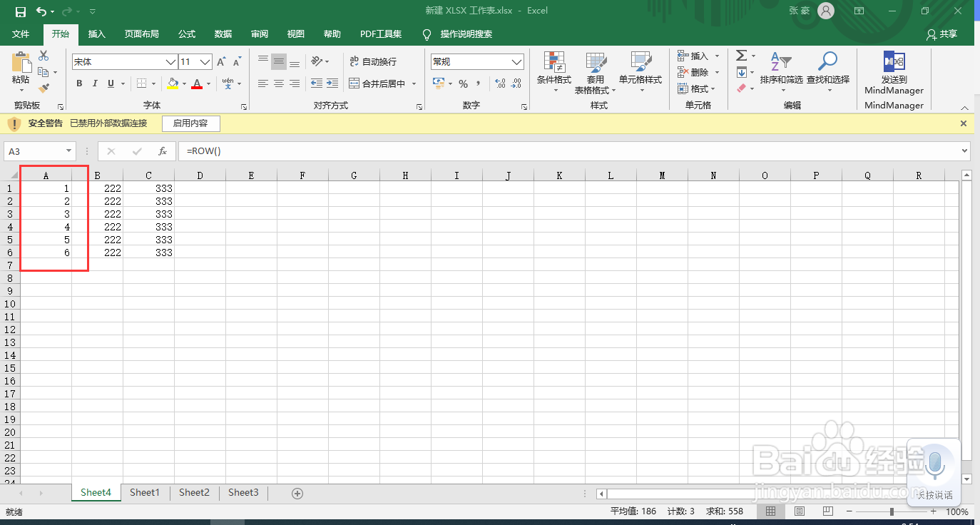Click the 自动换行 wrap text button
980x525 pixels.
pos(373,62)
